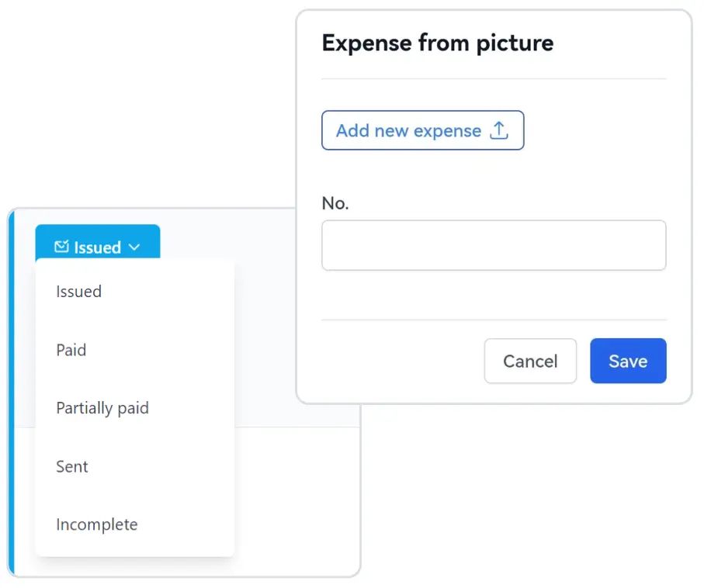704x588 pixels.
Task: Click blank dialog space left of Cancel
Action: pos(396,361)
